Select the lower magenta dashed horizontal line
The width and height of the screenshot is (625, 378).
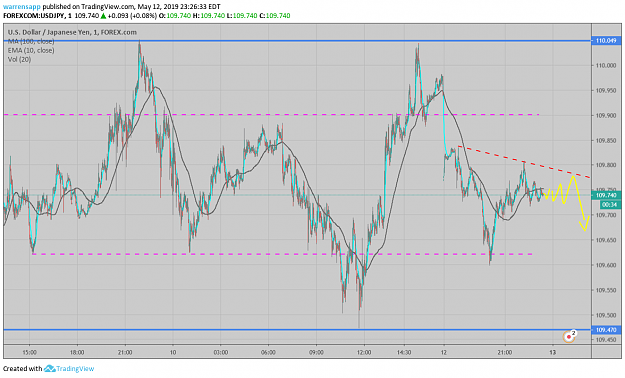tap(282, 254)
